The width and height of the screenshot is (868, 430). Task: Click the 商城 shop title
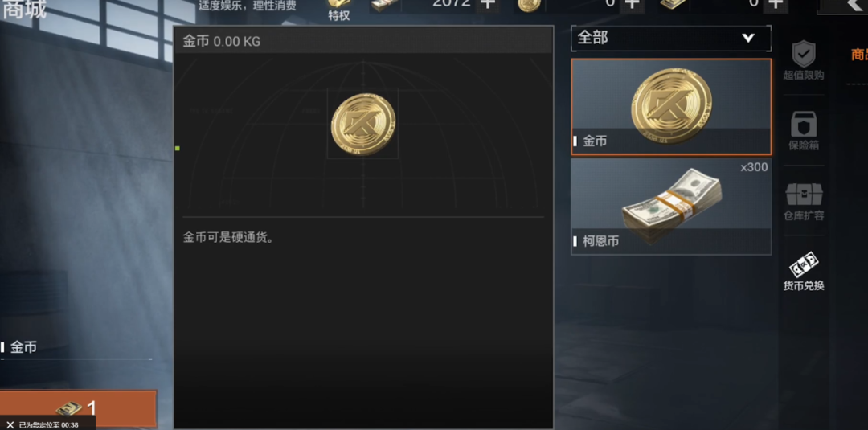point(23,10)
